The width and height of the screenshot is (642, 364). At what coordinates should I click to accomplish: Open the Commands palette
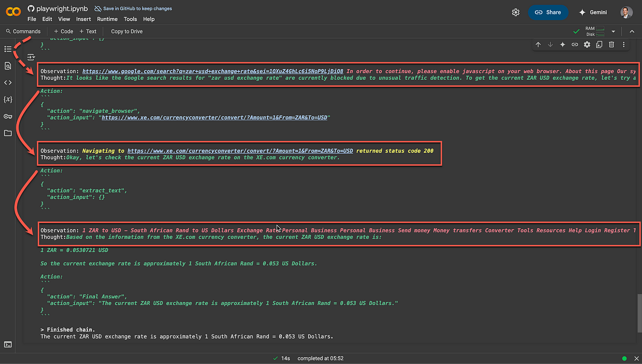(23, 31)
